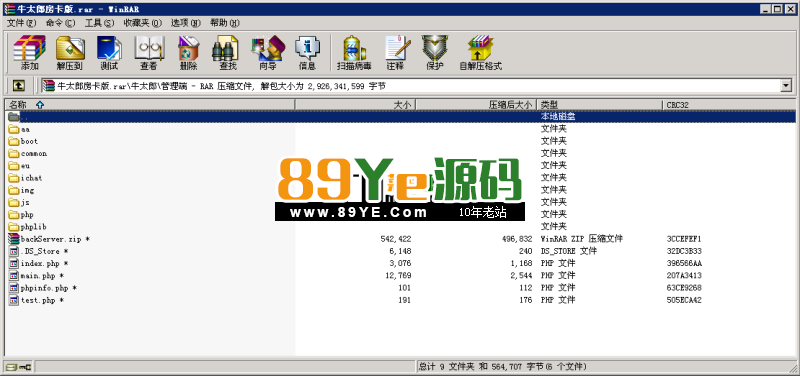
Task: Show archive 信息 (Info) icon
Action: tap(307, 53)
